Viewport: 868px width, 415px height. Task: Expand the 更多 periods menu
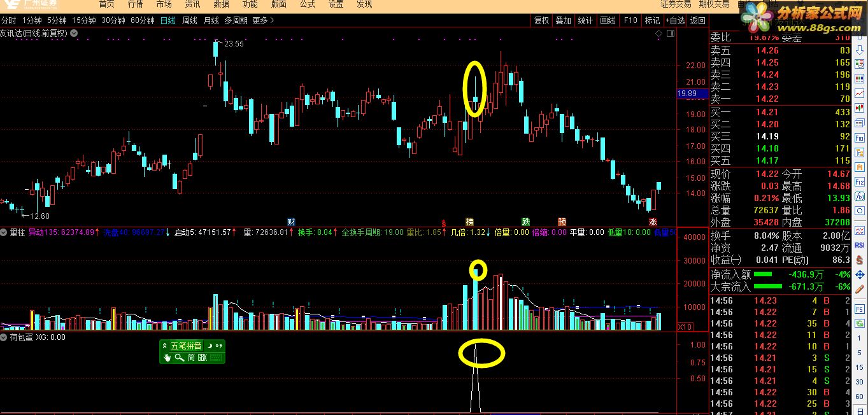(x=263, y=20)
